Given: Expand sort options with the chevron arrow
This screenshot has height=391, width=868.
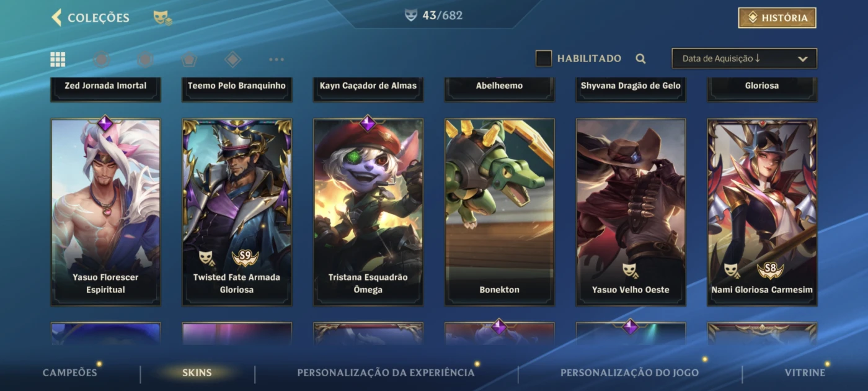Looking at the screenshot, I should [x=803, y=59].
